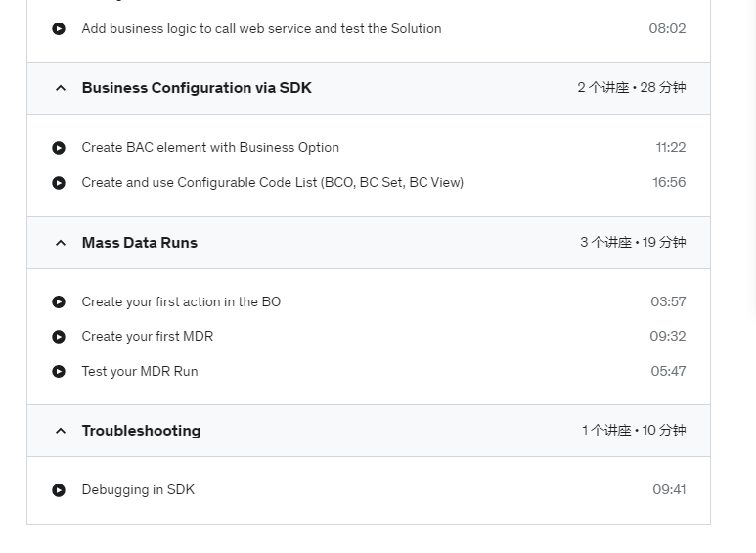The height and width of the screenshot is (553, 756).
Task: Open Create your first action in the BO
Action: pyautogui.click(x=181, y=301)
